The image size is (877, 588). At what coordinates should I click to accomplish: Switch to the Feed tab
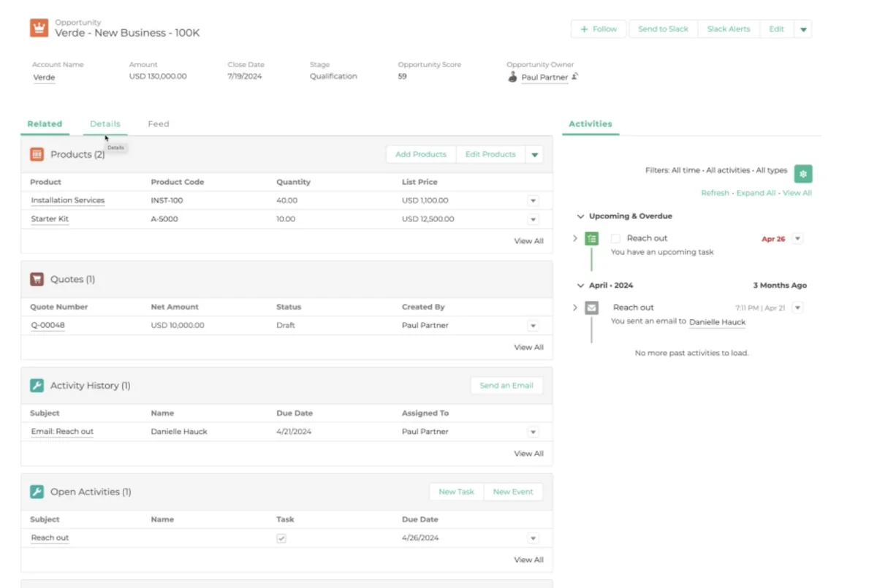(159, 124)
